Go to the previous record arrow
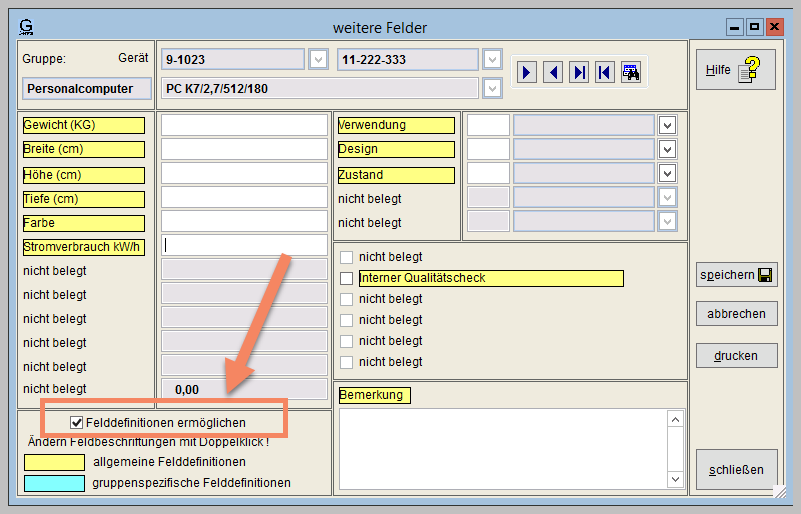Image resolution: width=801 pixels, height=514 pixels. [x=553, y=72]
